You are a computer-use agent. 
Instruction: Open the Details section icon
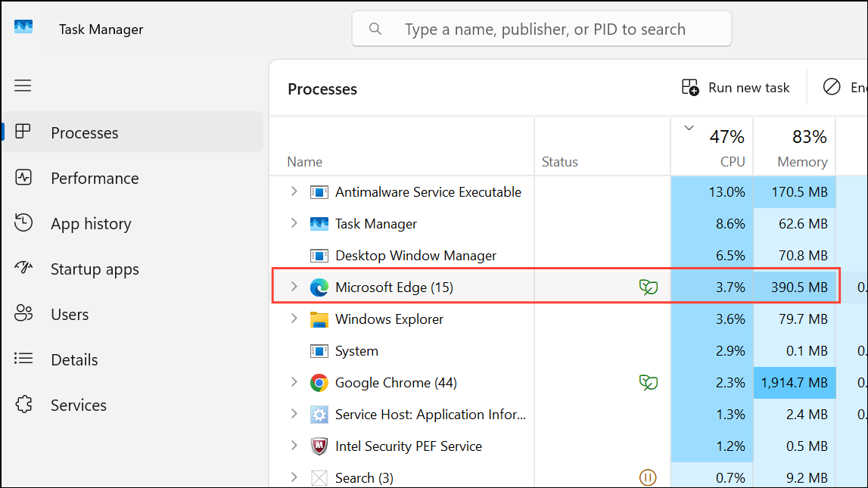(23, 359)
